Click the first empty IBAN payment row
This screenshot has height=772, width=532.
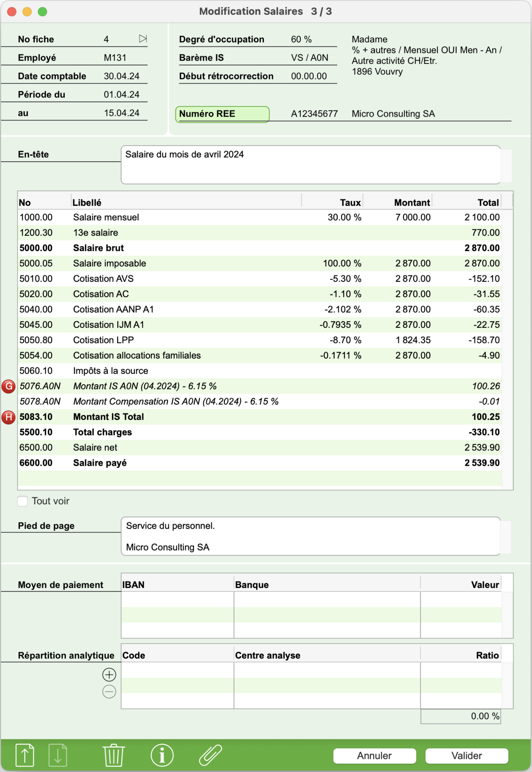click(x=178, y=600)
